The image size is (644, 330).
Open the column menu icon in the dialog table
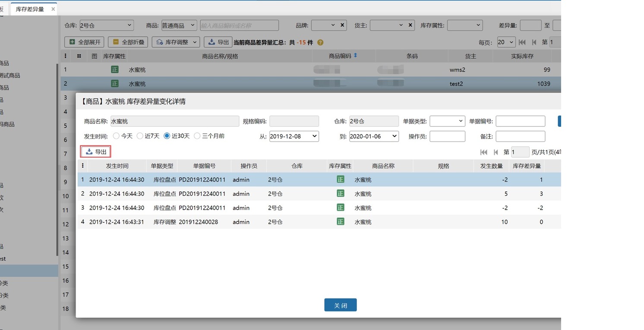pos(82,166)
